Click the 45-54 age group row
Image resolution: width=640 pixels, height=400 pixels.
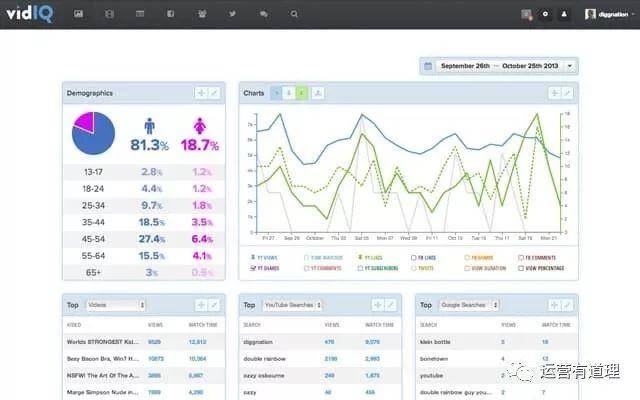click(143, 239)
